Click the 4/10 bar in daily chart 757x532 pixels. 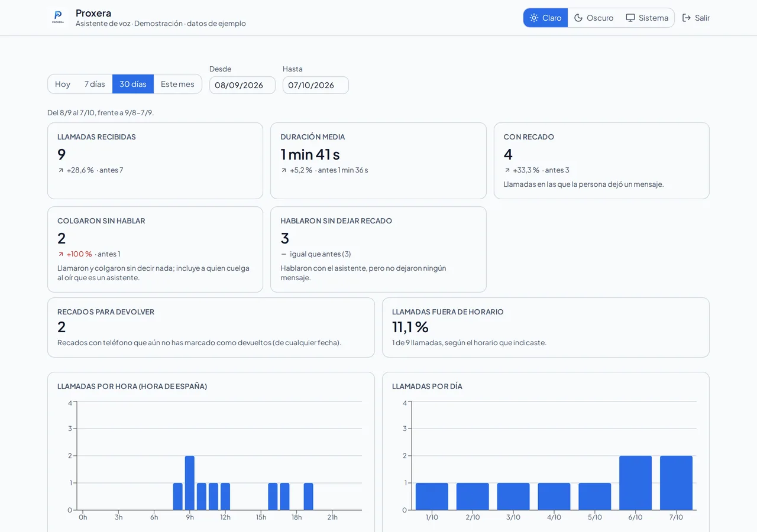554,497
